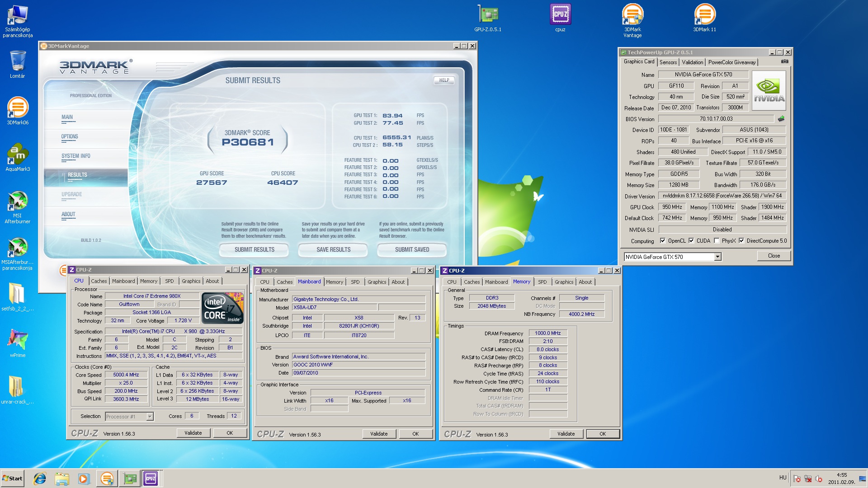The image size is (868, 488).
Task: Click Internet Explorer taskbar icon
Action: click(x=40, y=478)
